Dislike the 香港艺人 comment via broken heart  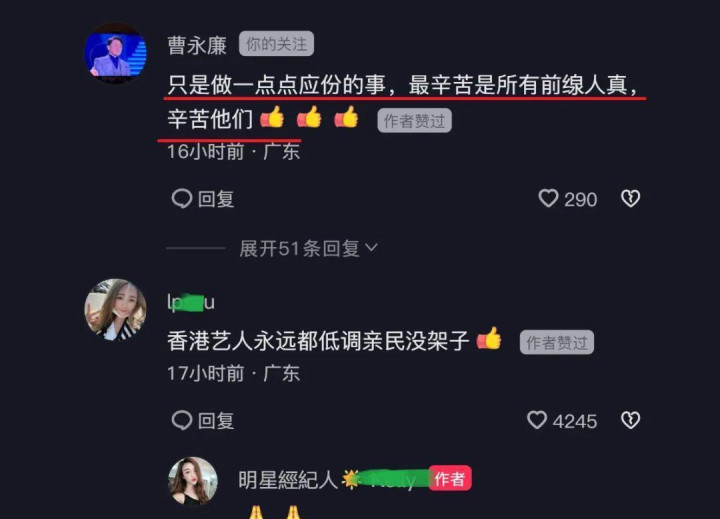[630, 420]
